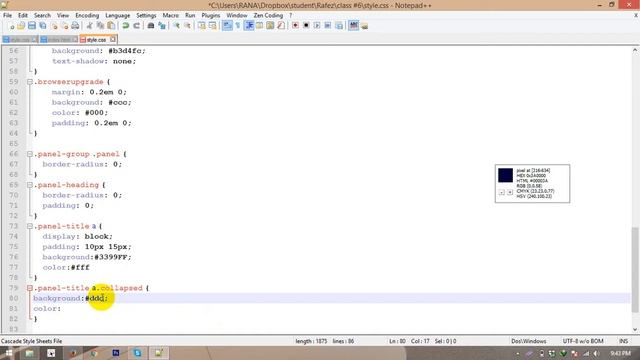The height and width of the screenshot is (360, 640).
Task: Click the vertical scrollbar thumb
Action: (635, 270)
